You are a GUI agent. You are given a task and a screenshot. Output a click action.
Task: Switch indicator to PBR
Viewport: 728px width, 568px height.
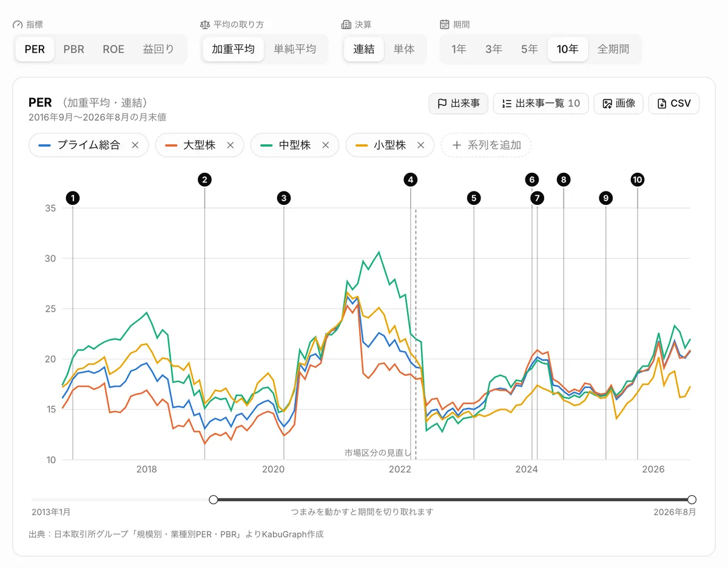pos(73,49)
